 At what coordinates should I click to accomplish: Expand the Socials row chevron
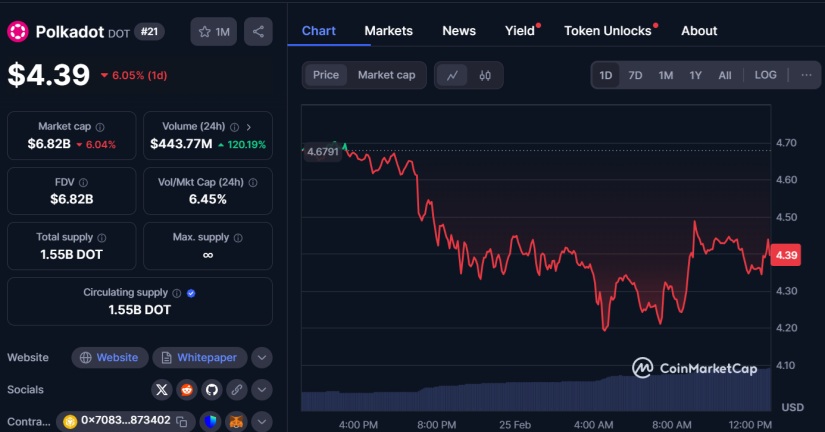tap(261, 390)
